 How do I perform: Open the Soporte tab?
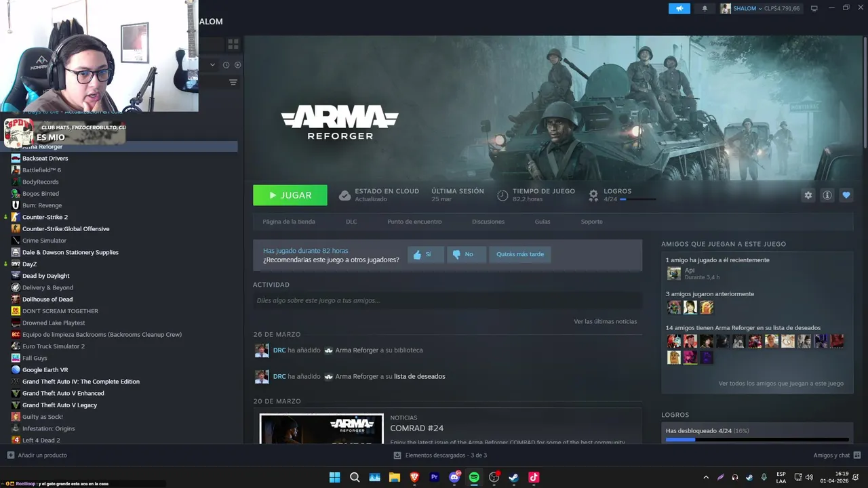[591, 222]
